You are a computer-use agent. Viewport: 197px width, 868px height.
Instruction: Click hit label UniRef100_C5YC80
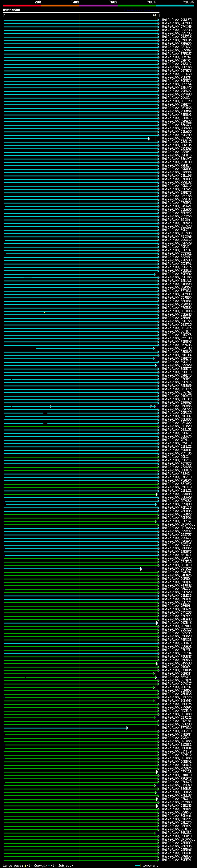click(176, 501)
